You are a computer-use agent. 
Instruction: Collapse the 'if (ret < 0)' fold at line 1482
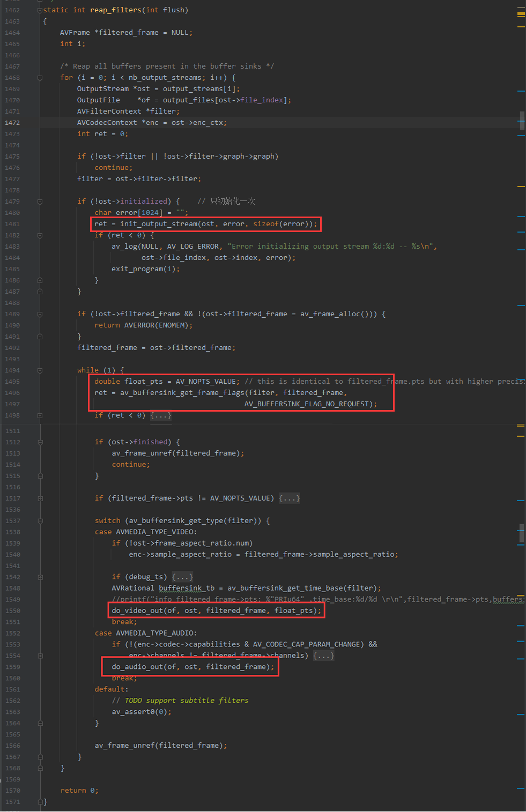click(40, 235)
